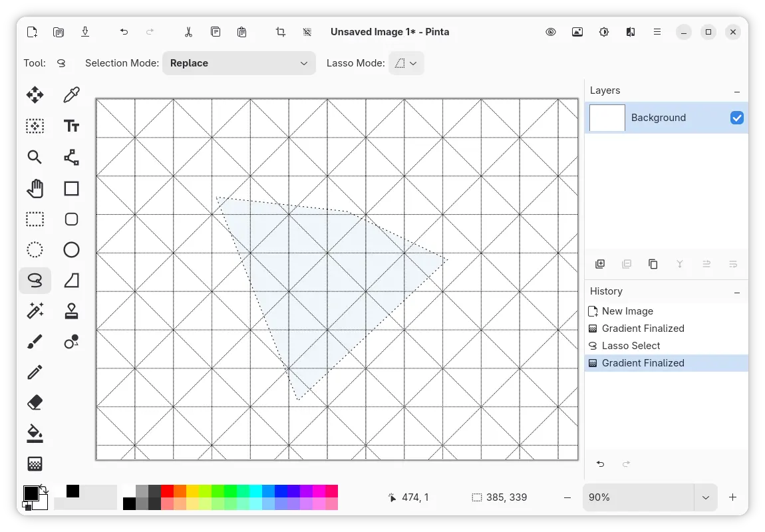Click the zoom in plus button
The height and width of the screenshot is (532, 765).
[732, 497]
